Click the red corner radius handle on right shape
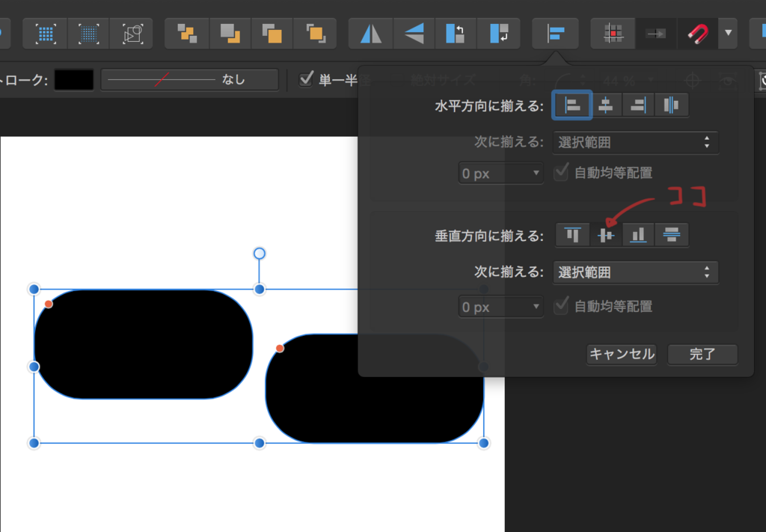This screenshot has height=532, width=766. click(280, 349)
